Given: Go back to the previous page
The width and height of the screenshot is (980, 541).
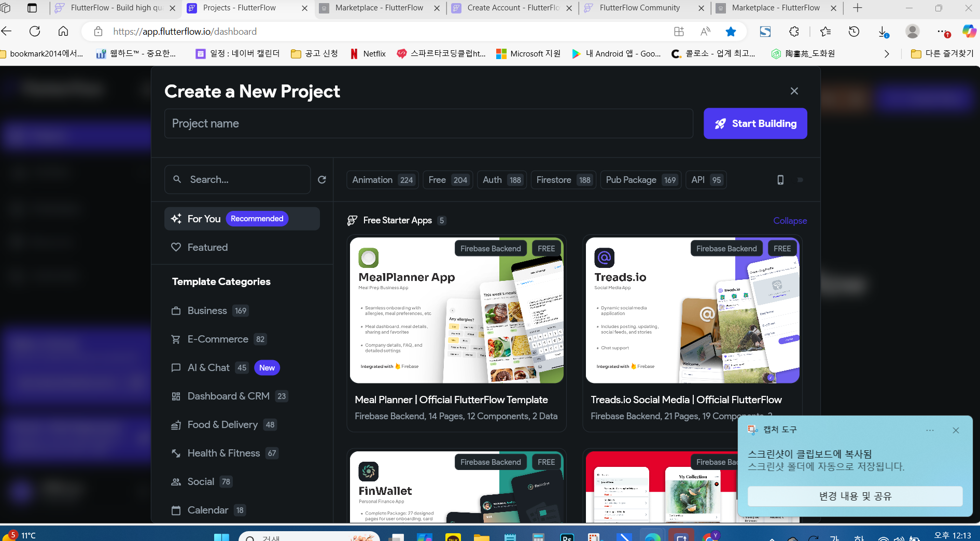Looking at the screenshot, I should pyautogui.click(x=7, y=31).
